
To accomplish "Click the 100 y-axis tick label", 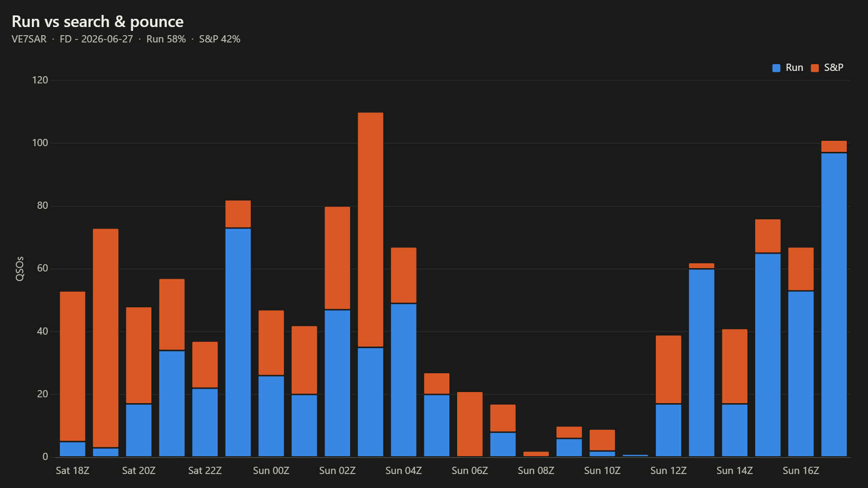I will click(40, 143).
